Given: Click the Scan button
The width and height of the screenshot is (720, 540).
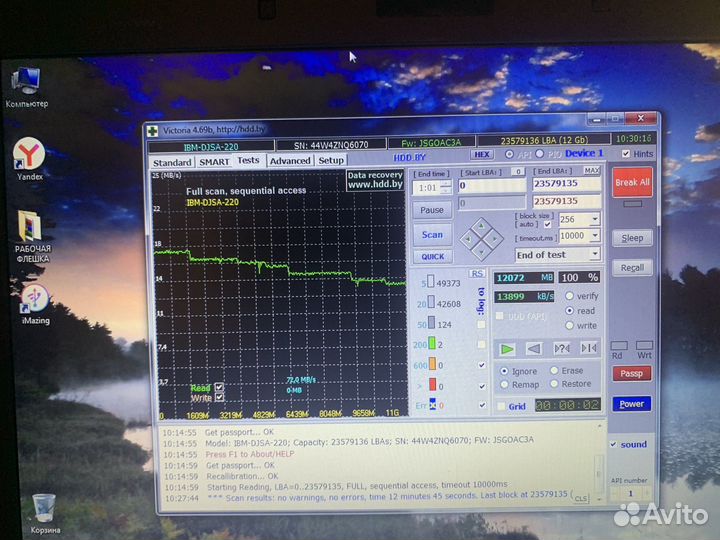Looking at the screenshot, I should pyautogui.click(x=432, y=235).
